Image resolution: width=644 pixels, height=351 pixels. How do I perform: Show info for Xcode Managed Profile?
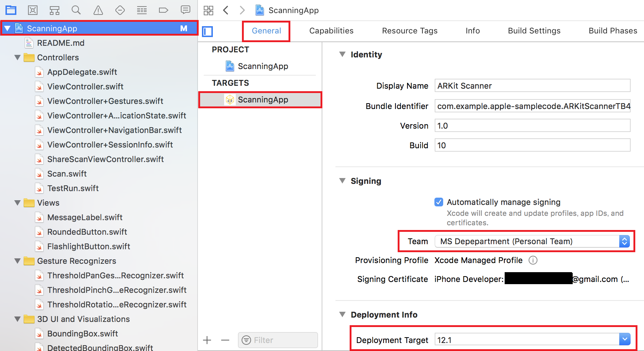tap(533, 260)
